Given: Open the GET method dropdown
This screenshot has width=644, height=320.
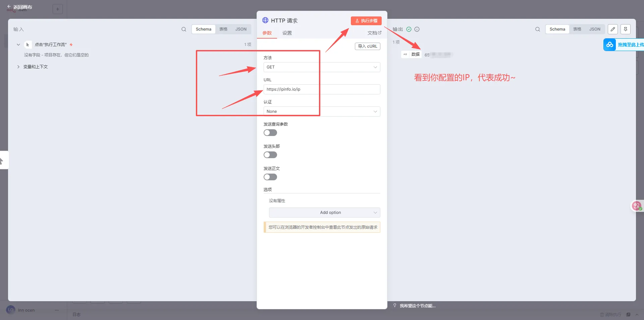Looking at the screenshot, I should click(322, 67).
